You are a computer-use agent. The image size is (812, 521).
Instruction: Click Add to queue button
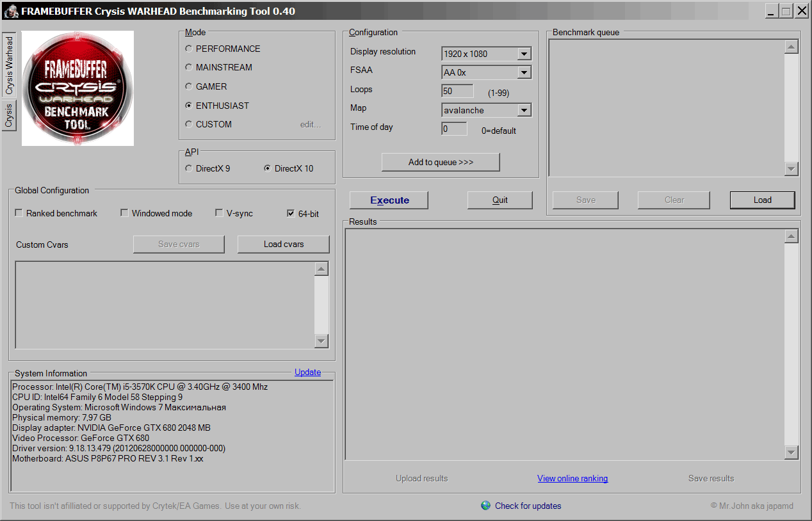pos(441,162)
